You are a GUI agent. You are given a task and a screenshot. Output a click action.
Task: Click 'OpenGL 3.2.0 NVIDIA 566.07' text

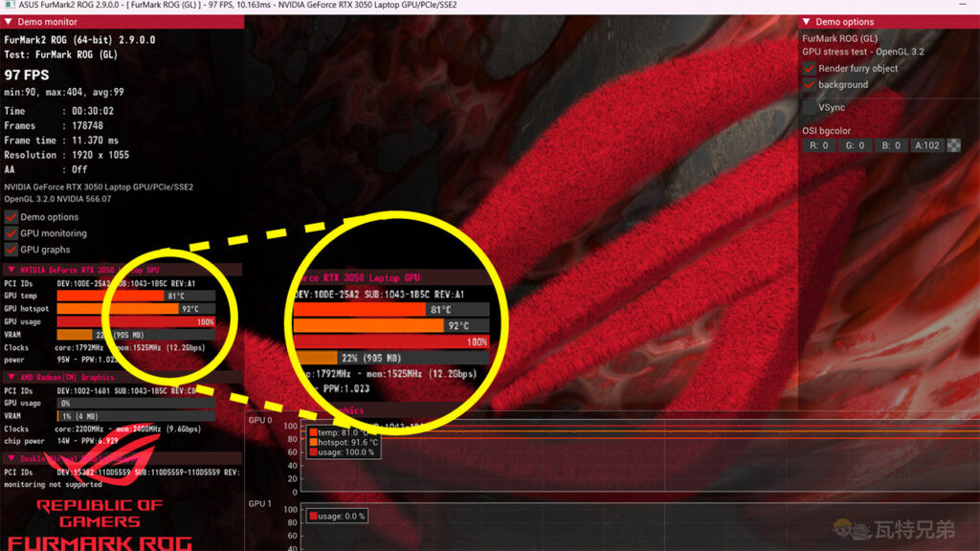[57, 199]
